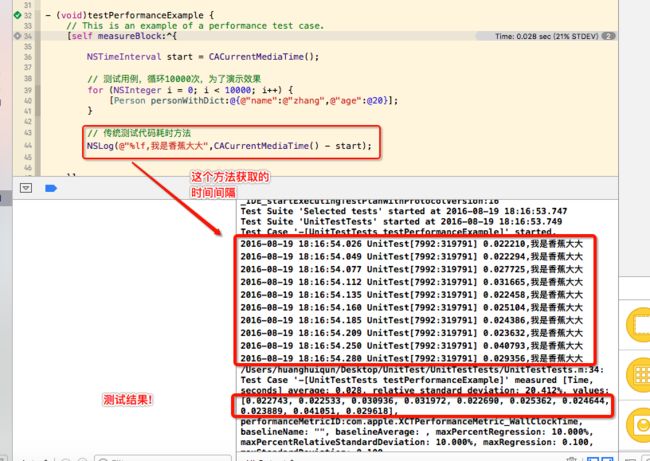The image size is (650, 461).
Task: Click the console log line ending 0.040793
Action: point(412,346)
